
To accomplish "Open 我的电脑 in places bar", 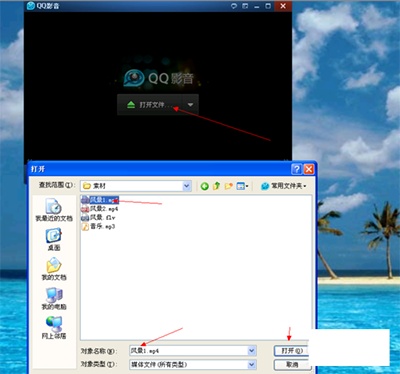I will tap(54, 298).
